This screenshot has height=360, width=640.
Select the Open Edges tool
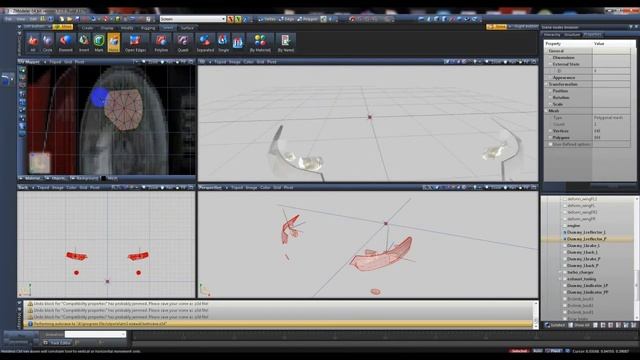(135, 43)
